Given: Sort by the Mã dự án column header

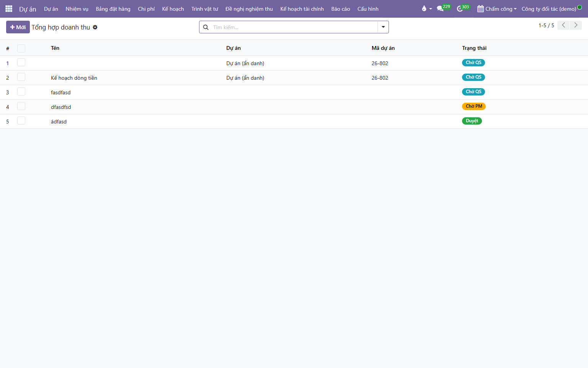Looking at the screenshot, I should pos(383,48).
